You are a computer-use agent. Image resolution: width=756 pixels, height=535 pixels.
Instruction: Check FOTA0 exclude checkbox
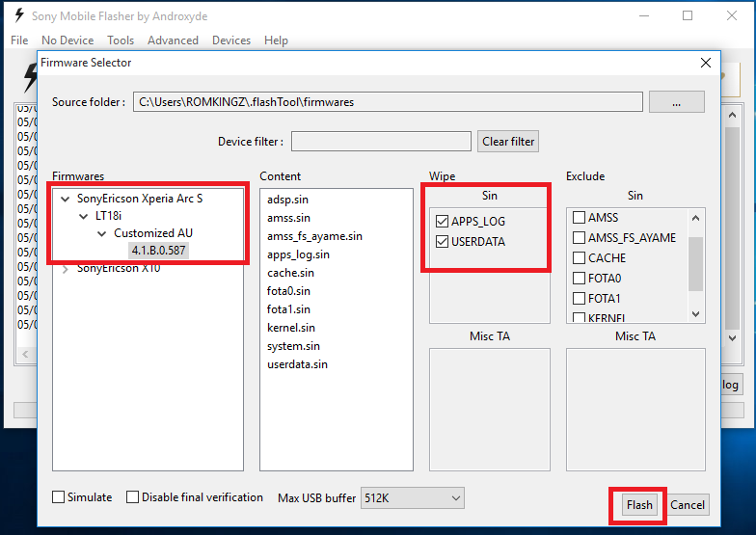click(x=579, y=278)
